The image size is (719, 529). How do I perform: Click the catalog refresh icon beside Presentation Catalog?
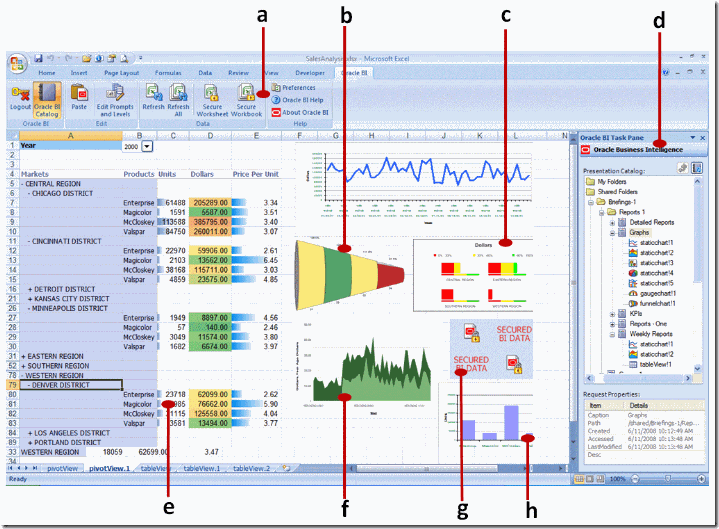point(697,168)
